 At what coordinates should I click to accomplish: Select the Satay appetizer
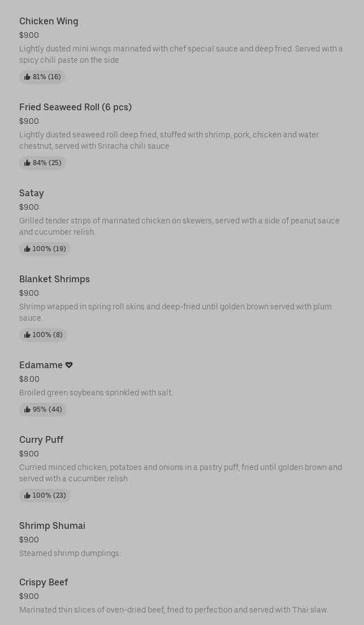[32, 193]
